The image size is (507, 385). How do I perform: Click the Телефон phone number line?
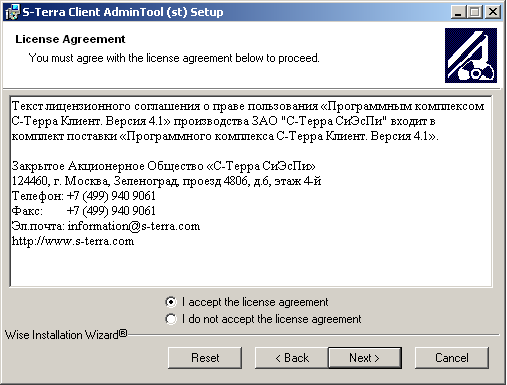[x=84, y=196]
